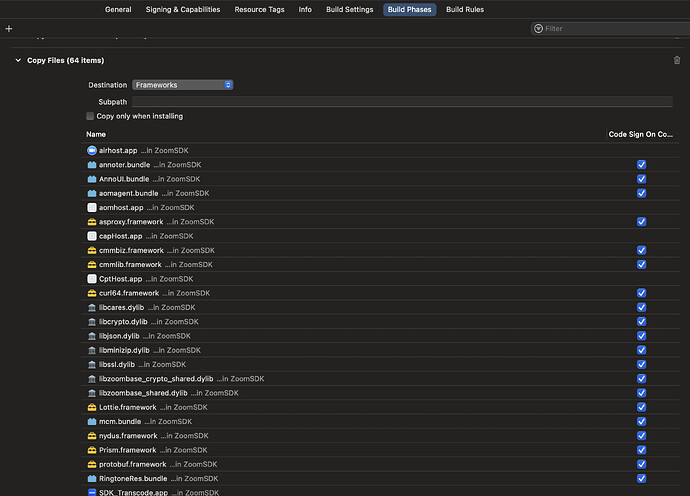Click the Prism.framework toolbox icon
690x496 pixels.
pos(92,450)
